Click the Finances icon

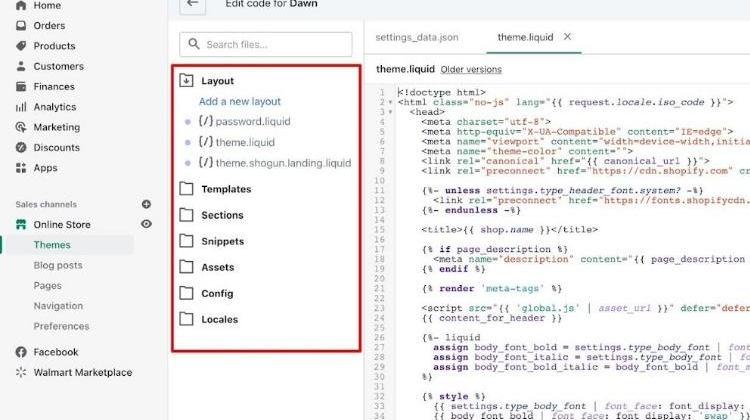click(21, 87)
